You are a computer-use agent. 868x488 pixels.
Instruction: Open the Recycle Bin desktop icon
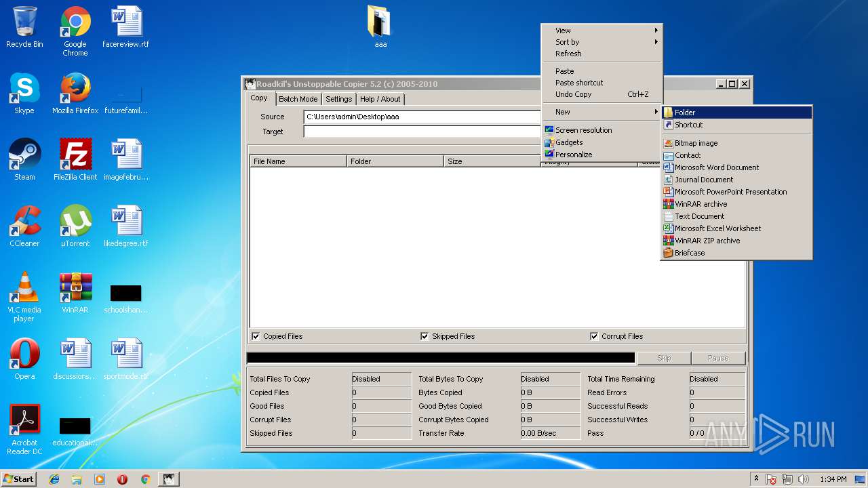click(24, 27)
